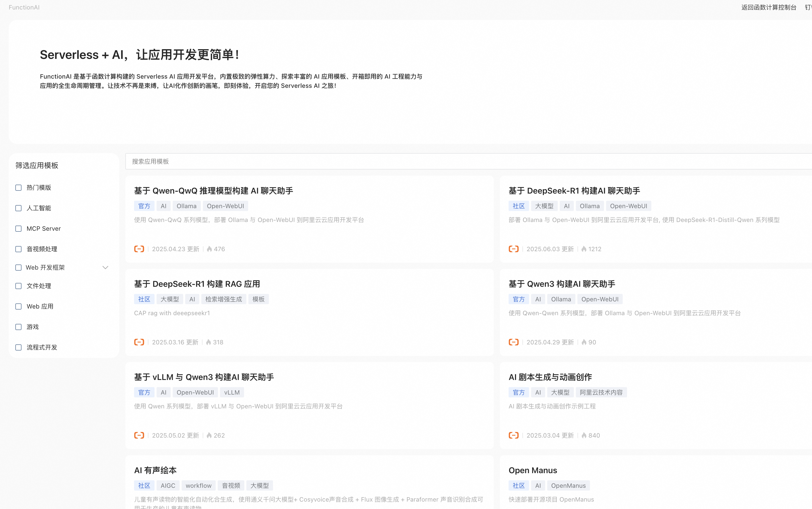Click 音视频 tag on AI 有声绘本 card

coord(231,485)
